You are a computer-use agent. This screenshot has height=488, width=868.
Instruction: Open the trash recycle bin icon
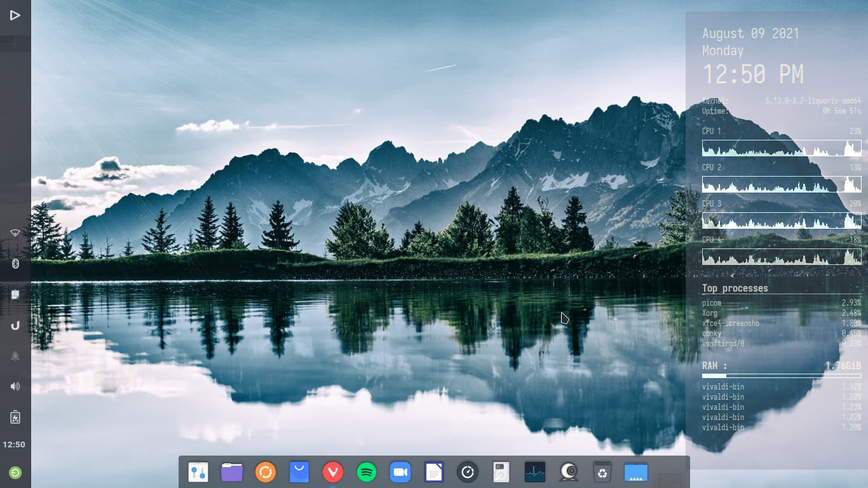[x=602, y=472]
